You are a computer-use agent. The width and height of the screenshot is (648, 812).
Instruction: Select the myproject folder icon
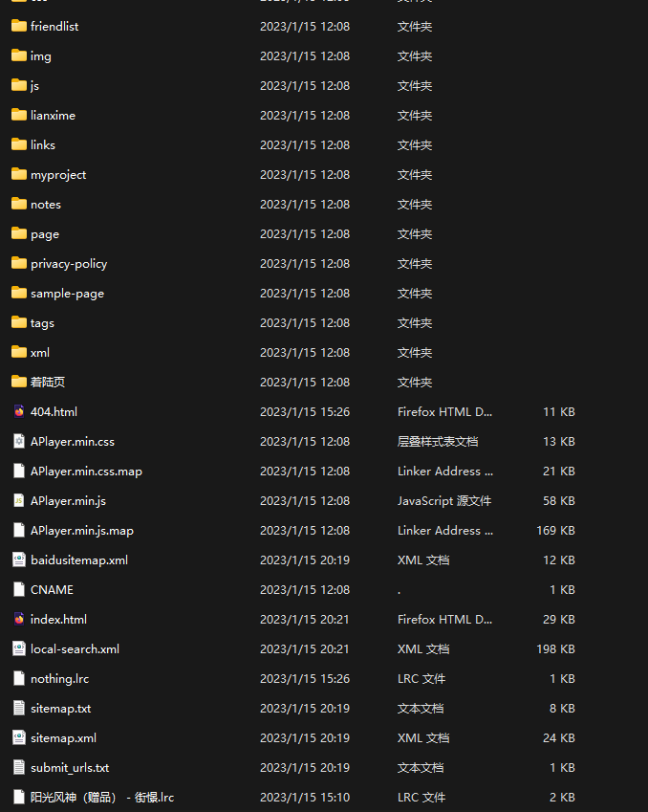[19, 175]
